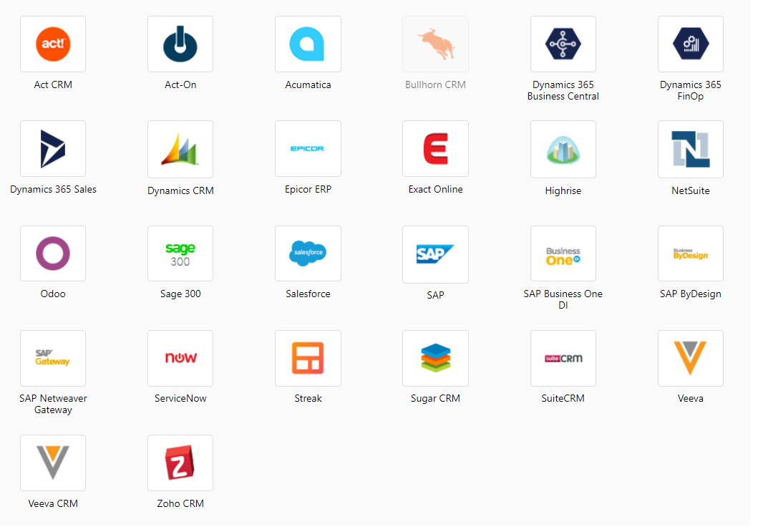Click the 'Act-On' text label

[x=180, y=84]
